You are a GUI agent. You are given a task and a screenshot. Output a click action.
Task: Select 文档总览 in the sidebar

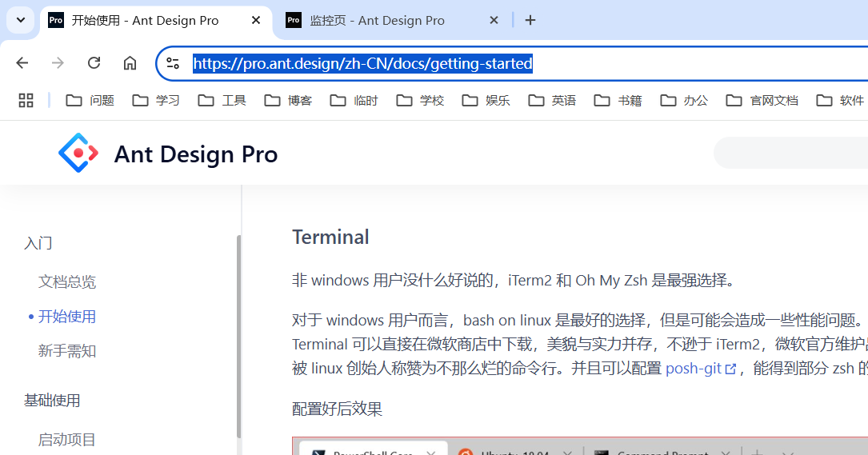pyautogui.click(x=67, y=281)
